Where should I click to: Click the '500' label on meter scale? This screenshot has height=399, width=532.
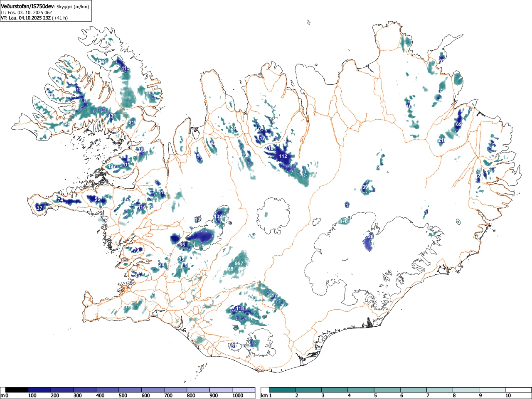(123, 396)
